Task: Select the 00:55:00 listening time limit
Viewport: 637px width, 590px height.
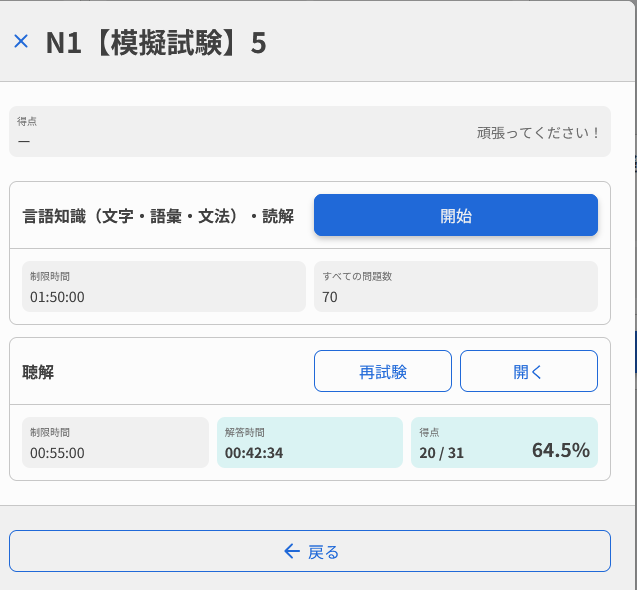Action: tap(57, 453)
